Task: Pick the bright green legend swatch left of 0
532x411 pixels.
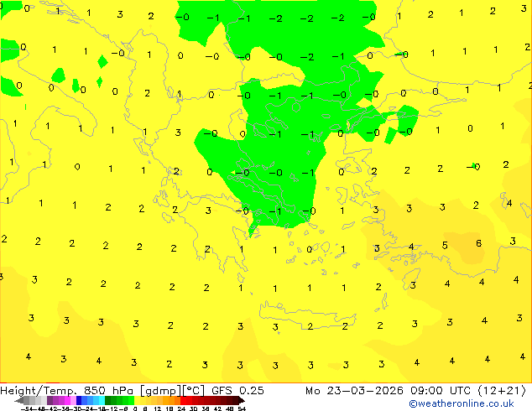Action: point(131,400)
